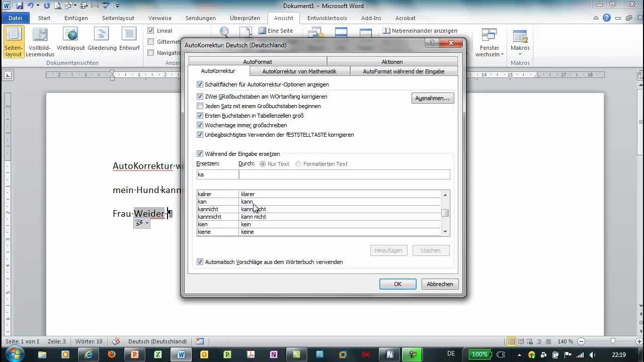Image resolution: width=644 pixels, height=362 pixels.
Task: Toggle Ersten Buchstaben in Tabellenzellen groß
Action: click(x=200, y=116)
